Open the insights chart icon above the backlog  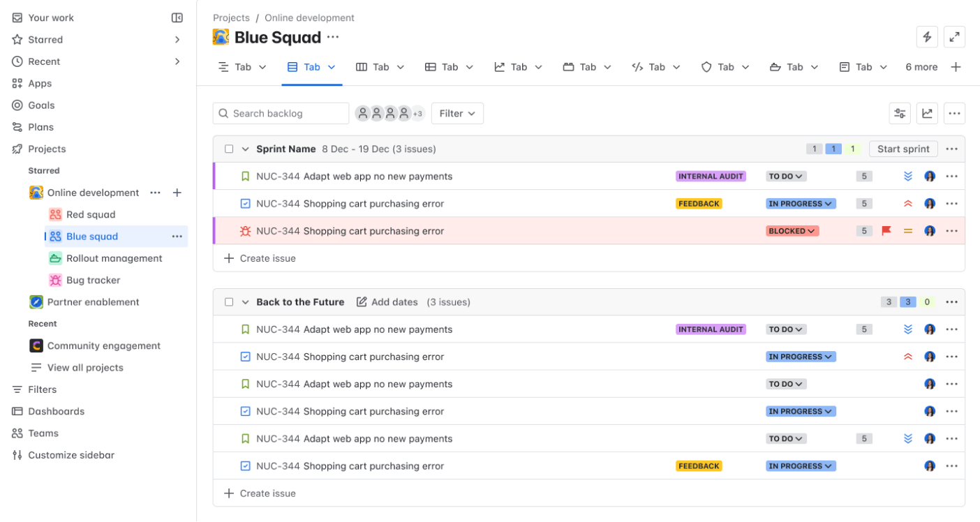[927, 113]
